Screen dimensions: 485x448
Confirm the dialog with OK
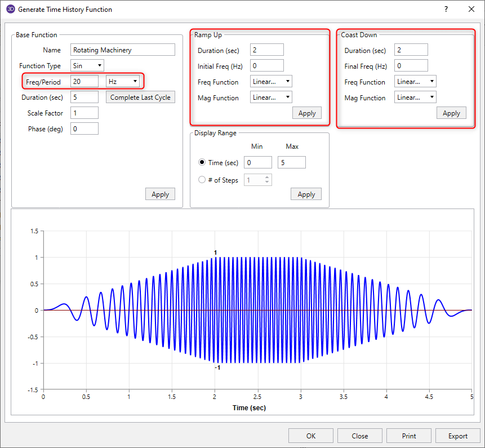pos(311,436)
